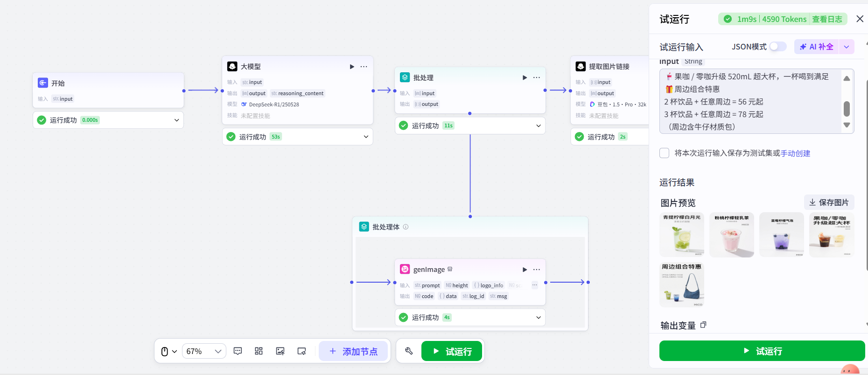
Task: Open the 周边组合特惠 image thumbnail
Action: point(682,285)
